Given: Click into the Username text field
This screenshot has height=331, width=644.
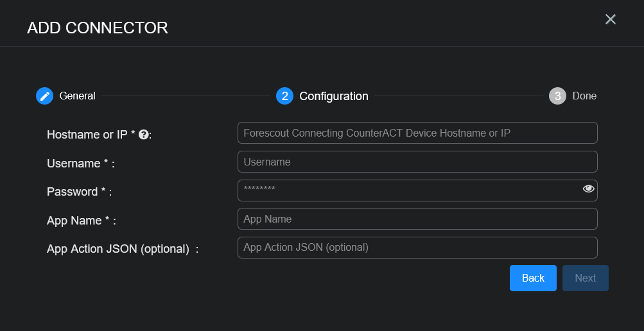Looking at the screenshot, I should pos(417,162).
